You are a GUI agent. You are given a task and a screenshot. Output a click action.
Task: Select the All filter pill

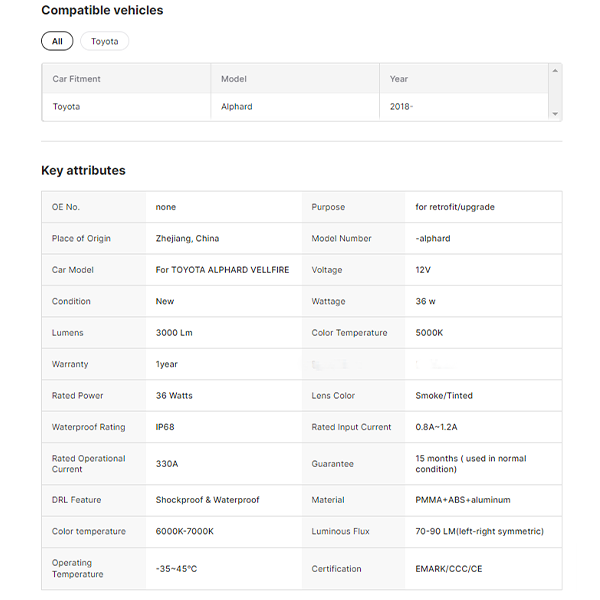pyautogui.click(x=57, y=41)
